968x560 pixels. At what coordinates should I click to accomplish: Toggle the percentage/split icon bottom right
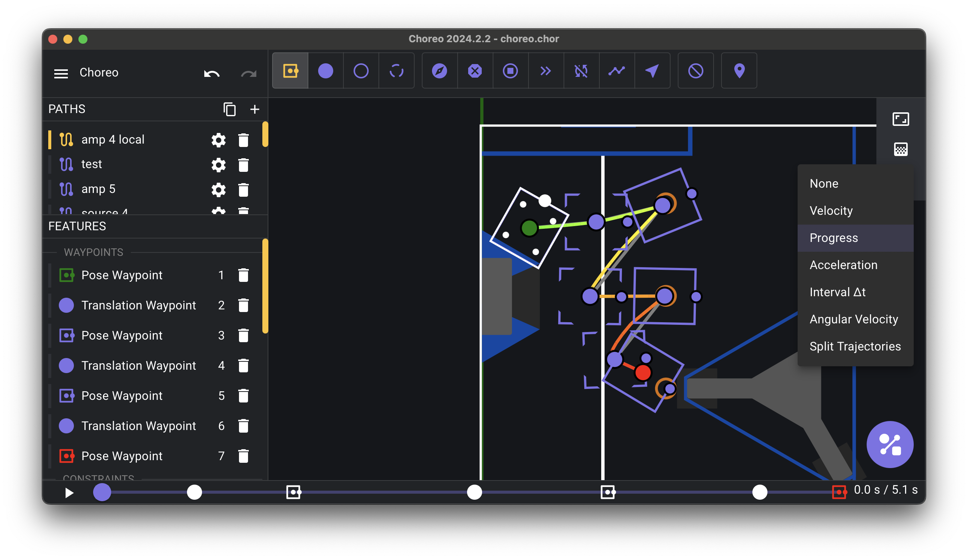[891, 443]
